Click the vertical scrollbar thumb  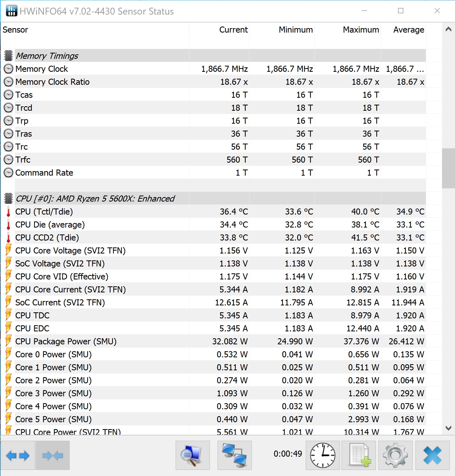(448, 168)
